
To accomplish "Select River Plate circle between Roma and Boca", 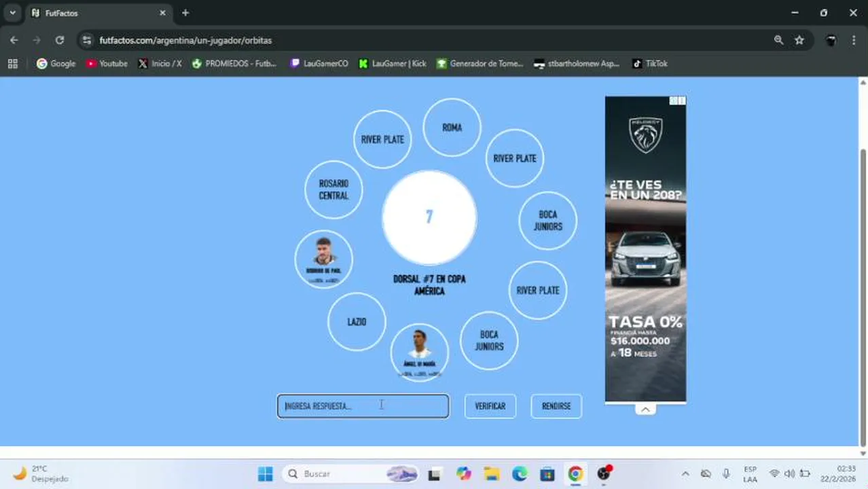I will [x=515, y=158].
